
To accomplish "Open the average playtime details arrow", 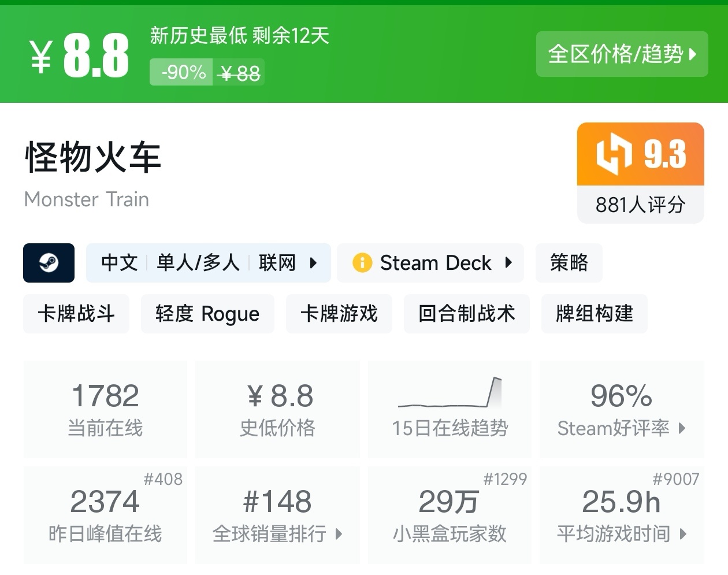I will tap(683, 533).
